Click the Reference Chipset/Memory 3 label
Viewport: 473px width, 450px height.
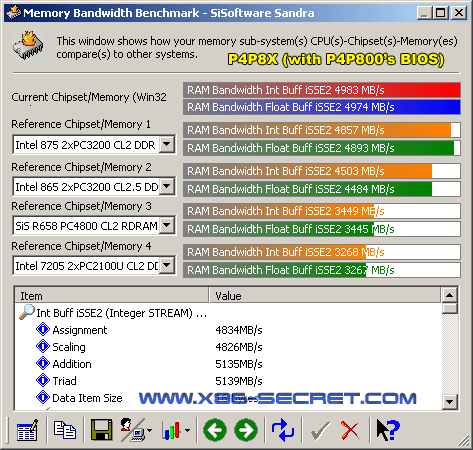(x=81, y=206)
